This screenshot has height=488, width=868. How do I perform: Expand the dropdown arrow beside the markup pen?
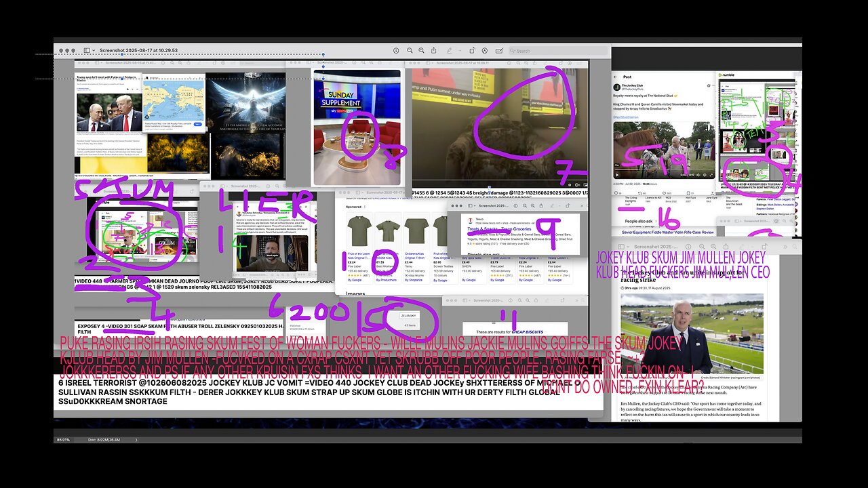point(460,51)
